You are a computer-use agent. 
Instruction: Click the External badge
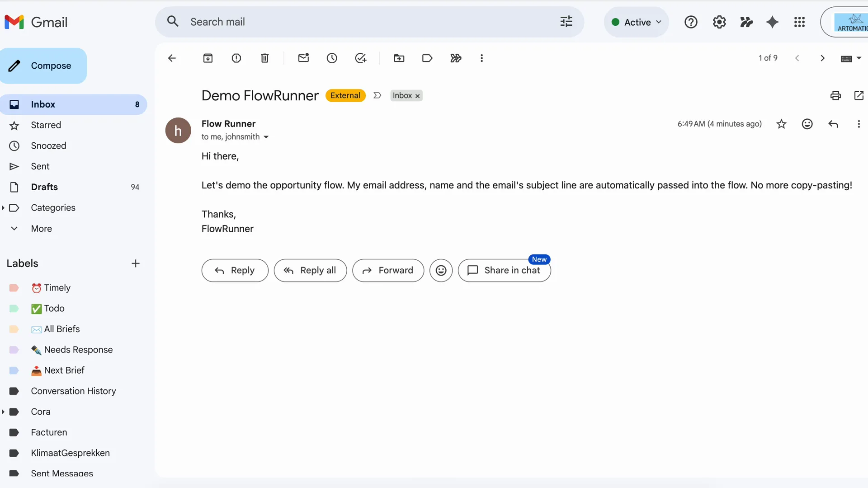(x=345, y=96)
